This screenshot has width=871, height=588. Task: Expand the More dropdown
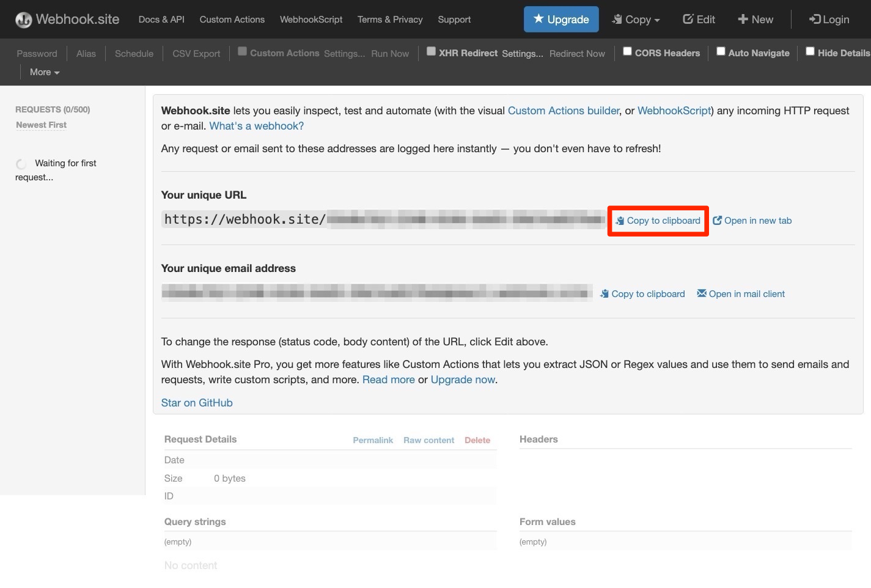pos(45,72)
